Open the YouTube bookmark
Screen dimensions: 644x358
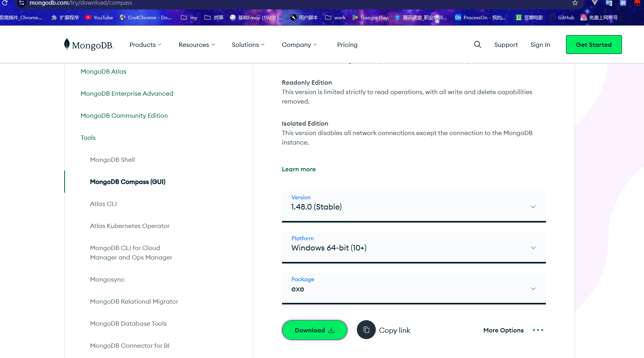(x=99, y=17)
